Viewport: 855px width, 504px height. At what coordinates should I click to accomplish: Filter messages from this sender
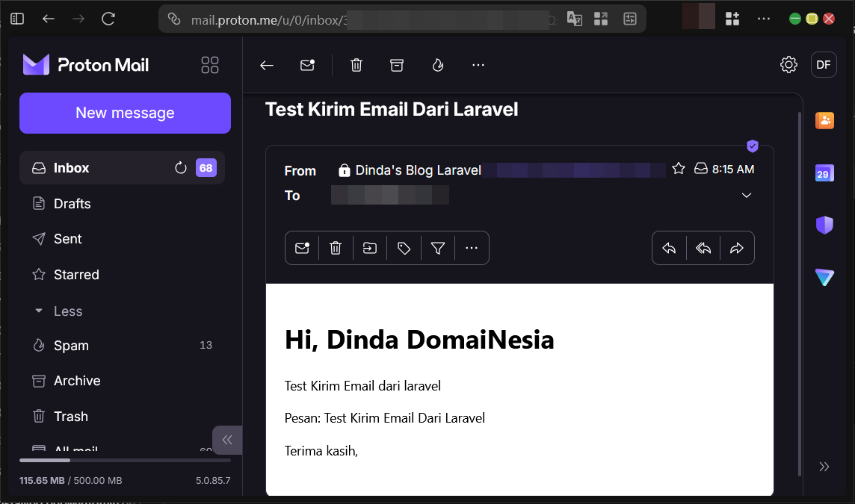(x=437, y=247)
